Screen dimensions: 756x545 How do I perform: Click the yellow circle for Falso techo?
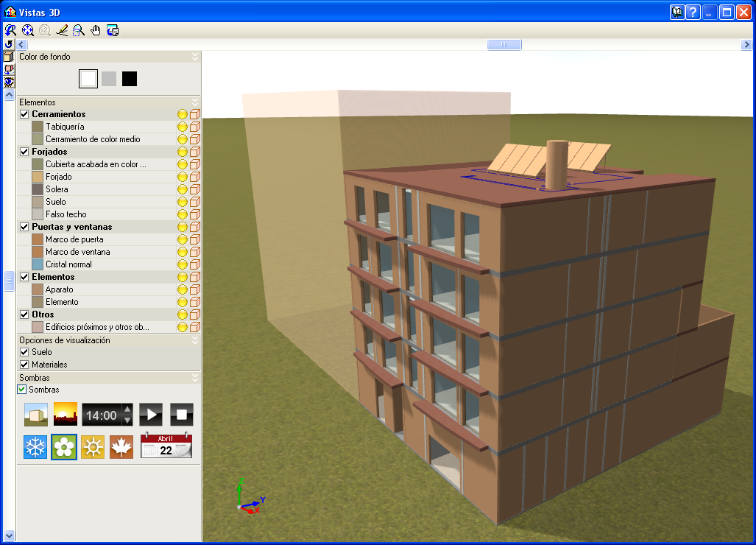coord(183,214)
